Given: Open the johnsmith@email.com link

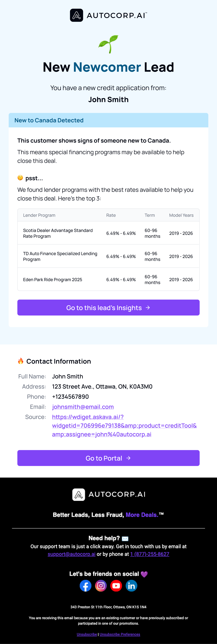Looking at the screenshot, I should [x=83, y=407].
